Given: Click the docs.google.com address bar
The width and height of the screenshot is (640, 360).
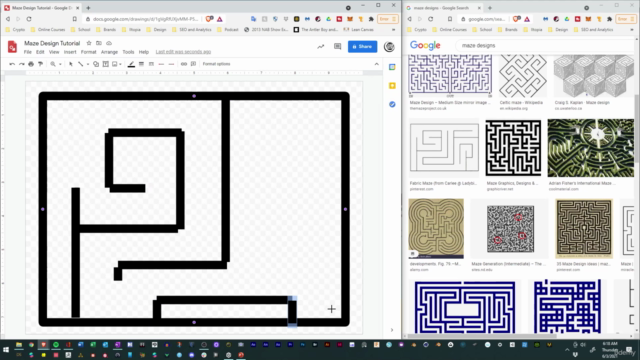Looking at the screenshot, I should pyautogui.click(x=144, y=19).
